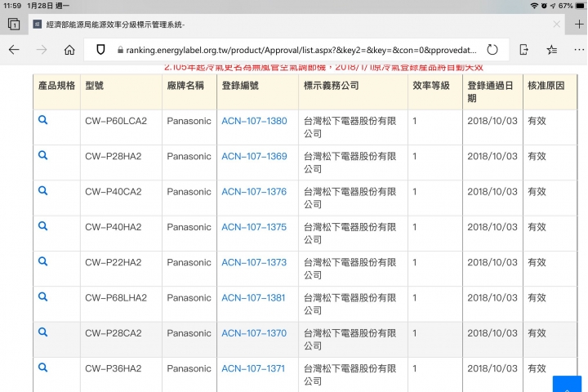Click 有效 status in CW-P40CA2 row
Viewport: 588px width, 392px height.
tap(537, 192)
